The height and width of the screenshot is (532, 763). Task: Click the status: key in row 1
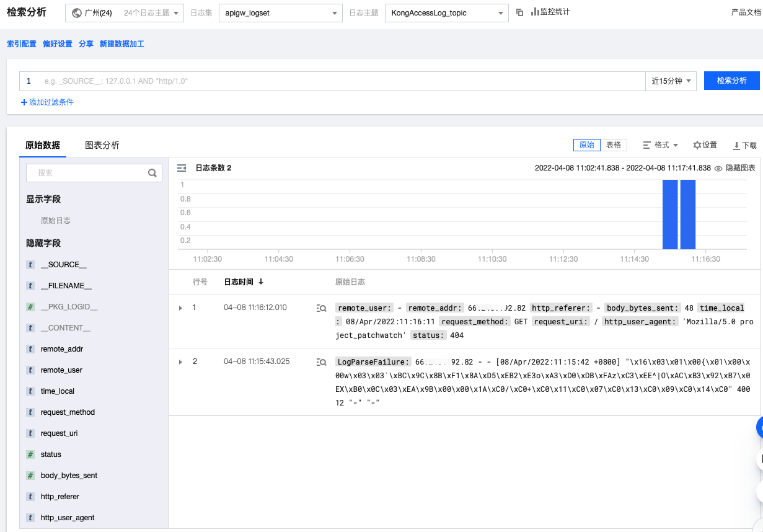[x=430, y=335]
